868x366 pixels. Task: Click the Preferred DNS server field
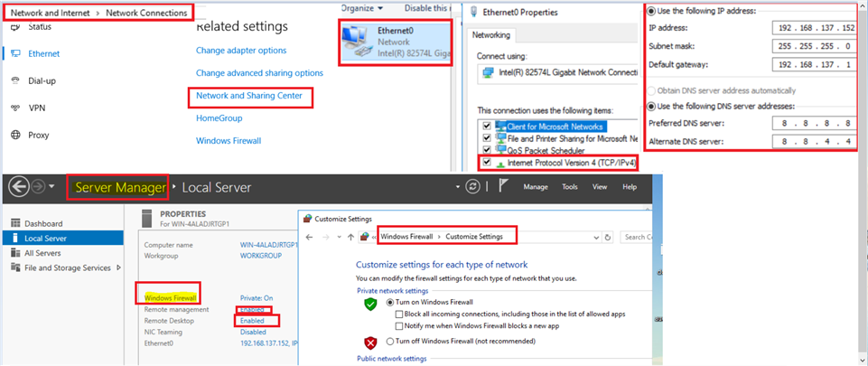815,124
